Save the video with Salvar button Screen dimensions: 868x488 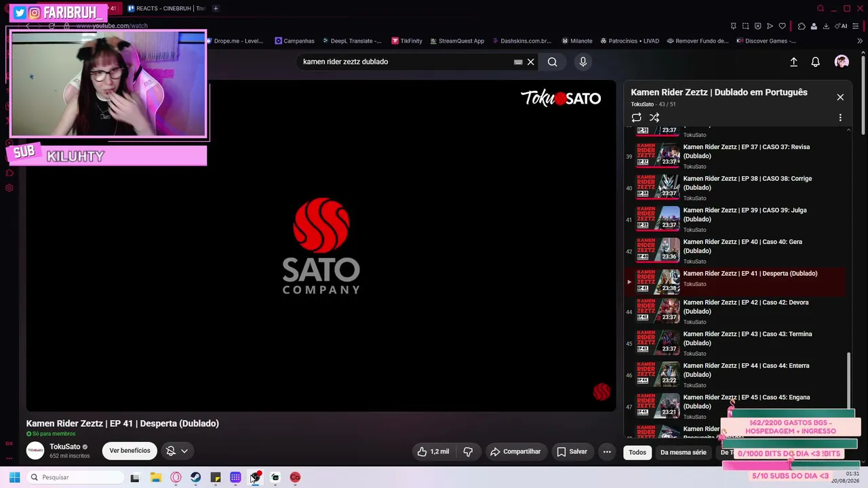coord(572,451)
